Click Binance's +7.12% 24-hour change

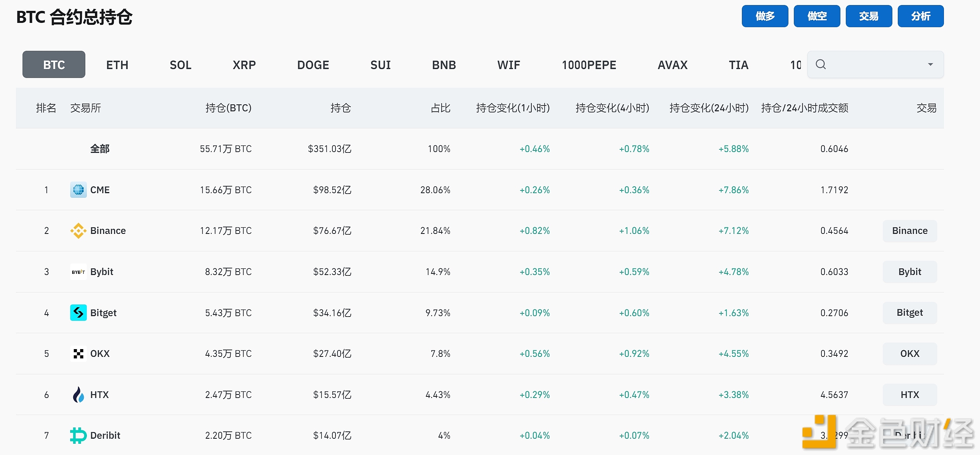tap(734, 231)
